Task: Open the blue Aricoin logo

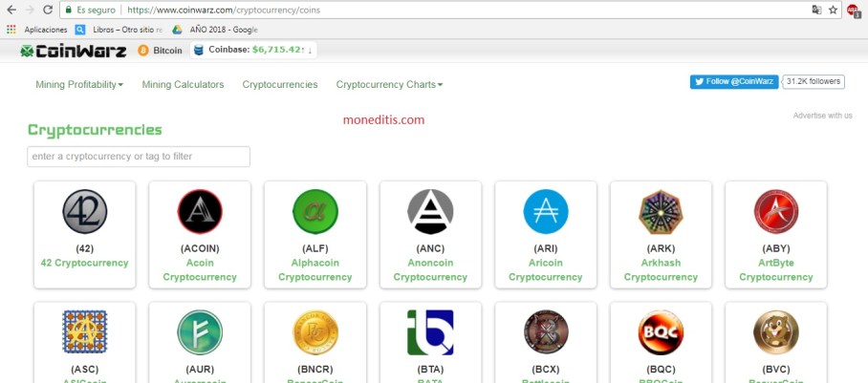Action: click(546, 211)
